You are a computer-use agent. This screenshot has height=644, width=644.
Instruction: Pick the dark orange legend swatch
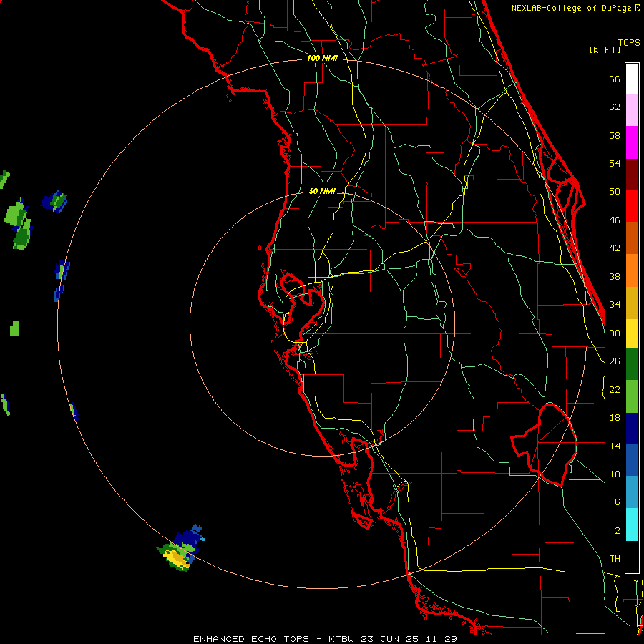click(x=632, y=238)
